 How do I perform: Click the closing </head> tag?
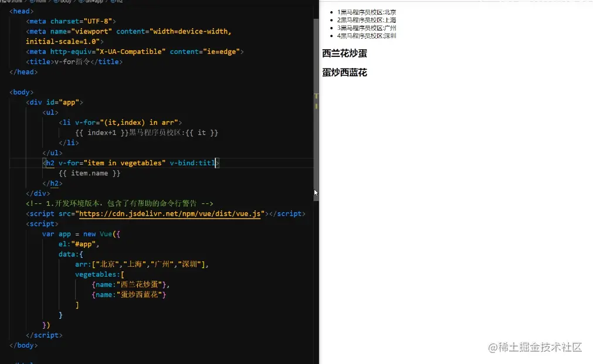click(x=23, y=72)
